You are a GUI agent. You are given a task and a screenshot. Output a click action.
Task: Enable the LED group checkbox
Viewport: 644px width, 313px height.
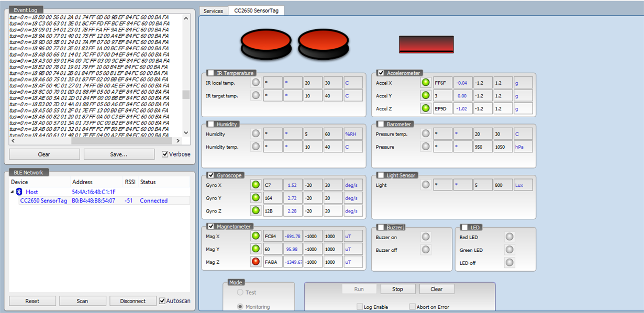(x=464, y=227)
